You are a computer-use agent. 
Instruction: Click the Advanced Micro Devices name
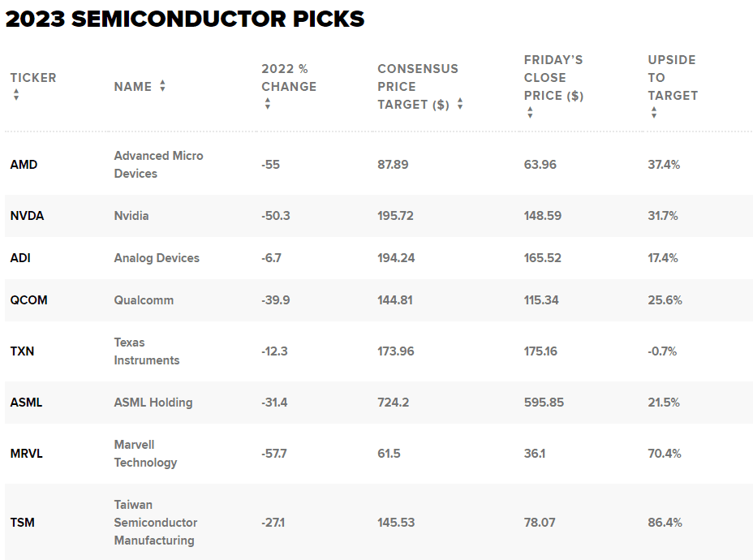[158, 165]
